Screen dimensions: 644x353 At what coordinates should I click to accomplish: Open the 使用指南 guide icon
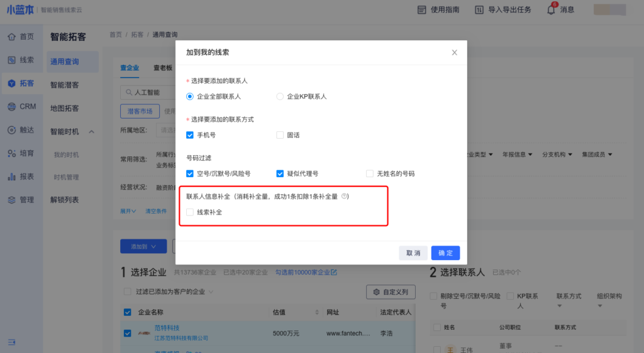point(422,10)
